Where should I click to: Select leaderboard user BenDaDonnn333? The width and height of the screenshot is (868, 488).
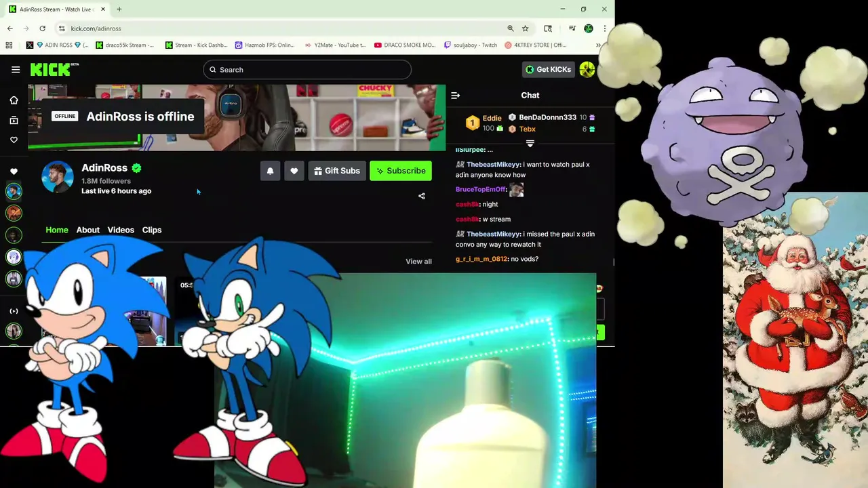(547, 117)
